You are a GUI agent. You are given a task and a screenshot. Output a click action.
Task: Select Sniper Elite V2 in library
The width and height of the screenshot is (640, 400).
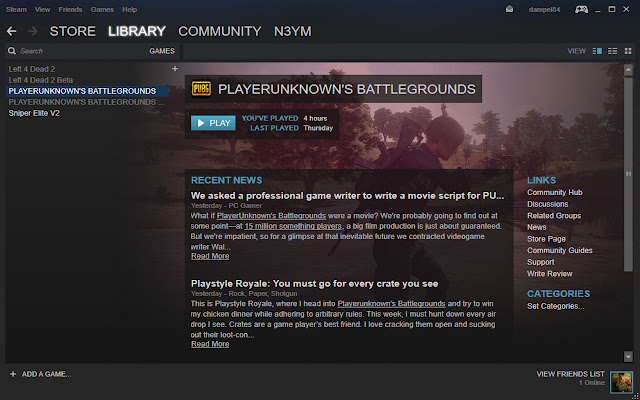(x=34, y=113)
